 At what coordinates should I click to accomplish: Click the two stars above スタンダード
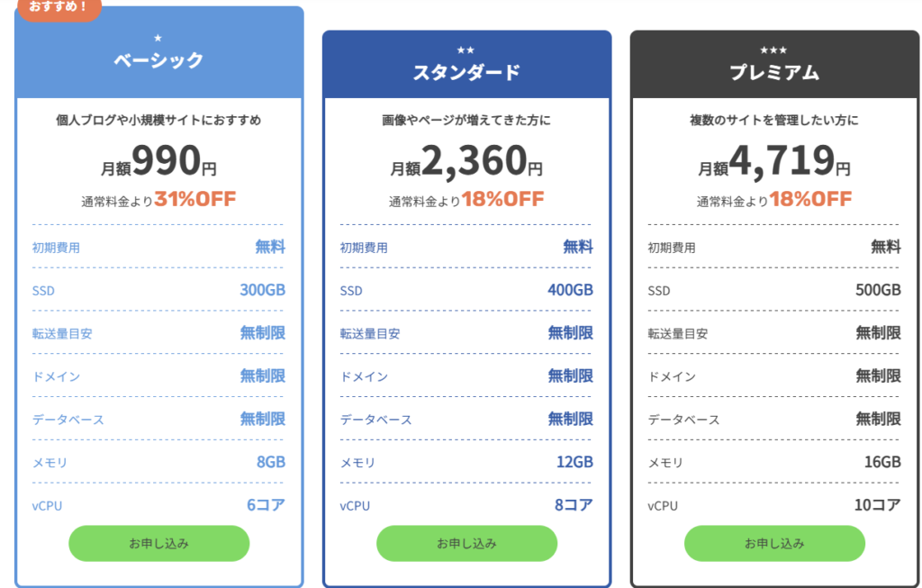click(466, 50)
